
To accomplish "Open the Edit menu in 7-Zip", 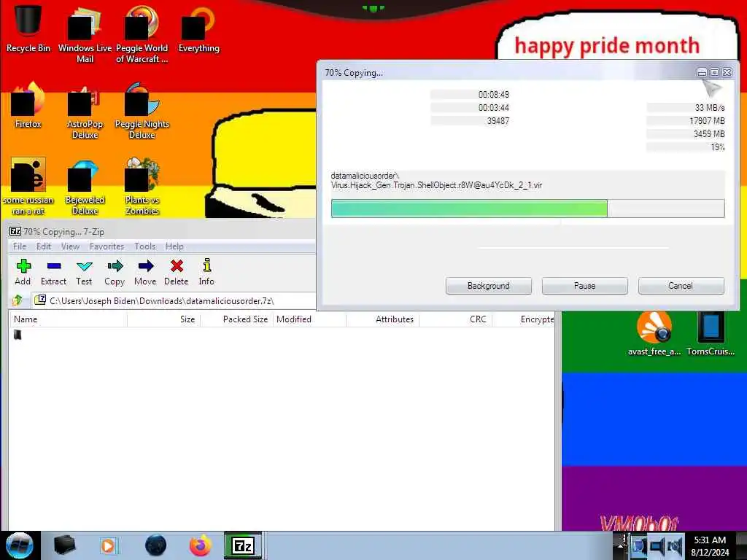I will tap(43, 246).
